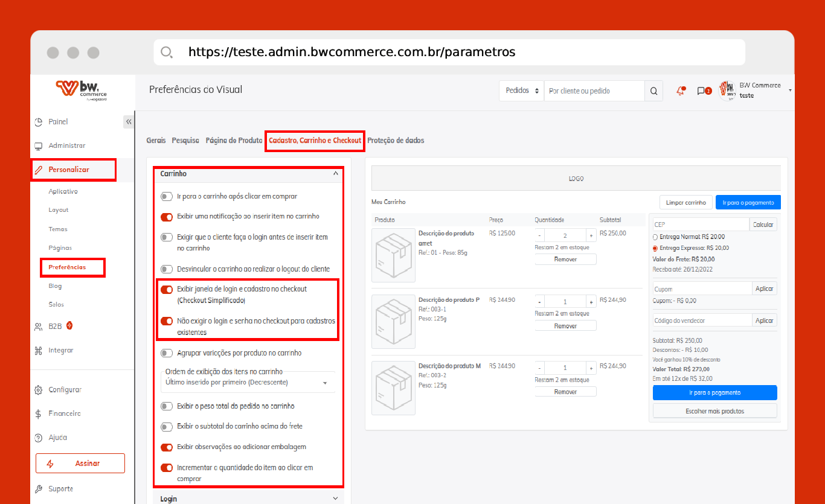
Task: Open the Pedidos search type dropdown
Action: tap(521, 91)
